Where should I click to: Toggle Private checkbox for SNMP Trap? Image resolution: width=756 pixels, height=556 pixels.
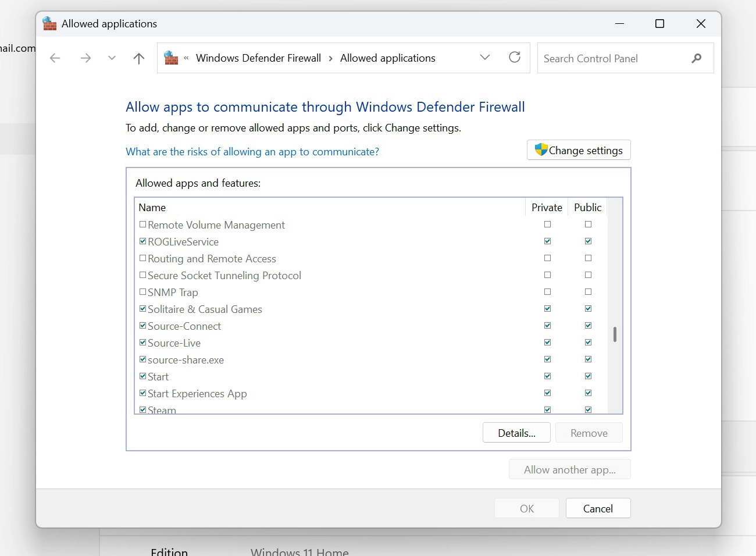point(547,292)
